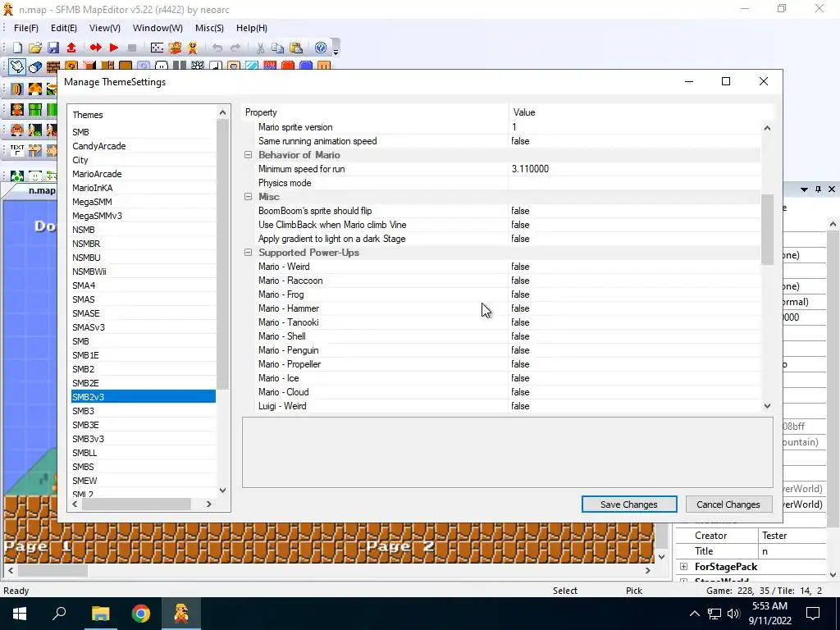Viewport: 840px width, 630px height.
Task: Open the File(F) menu
Action: tap(26, 28)
